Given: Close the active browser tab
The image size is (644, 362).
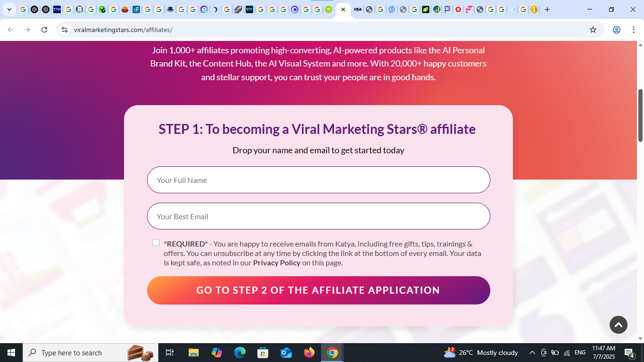Looking at the screenshot, I should tap(343, 9).
